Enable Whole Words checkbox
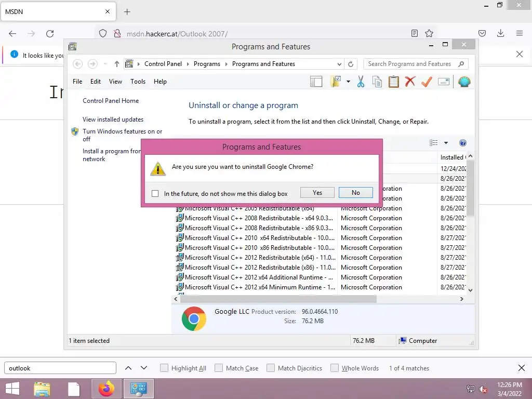This screenshot has width=532, height=399. (x=335, y=368)
